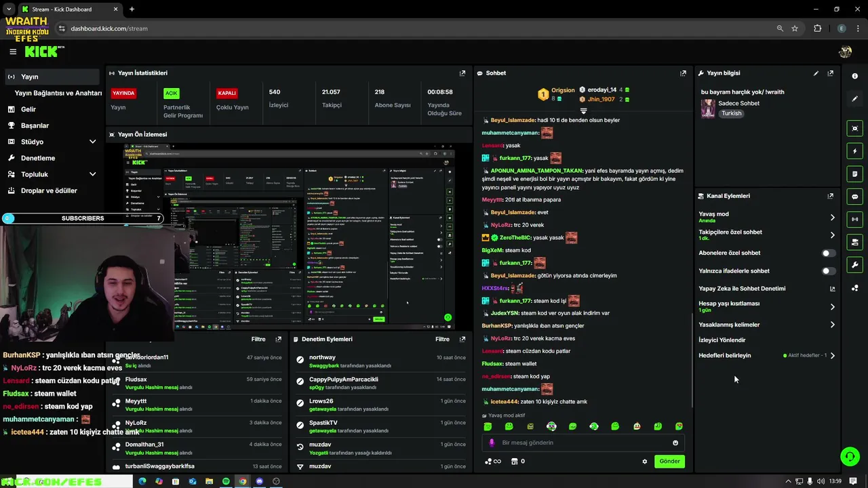Open Yapay Zeka ile Sohbet Denetimi
Screen dimensions: 868x488
pos(742,289)
